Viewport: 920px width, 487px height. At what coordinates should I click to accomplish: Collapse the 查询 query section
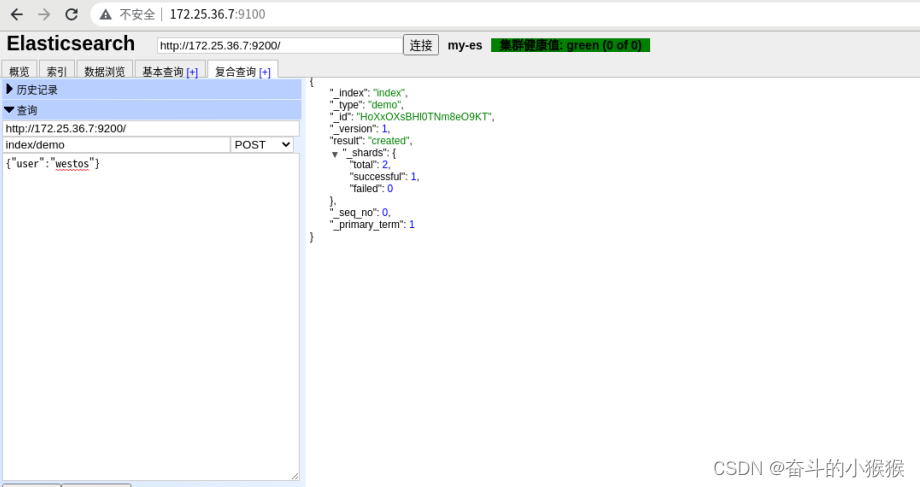click(152, 110)
